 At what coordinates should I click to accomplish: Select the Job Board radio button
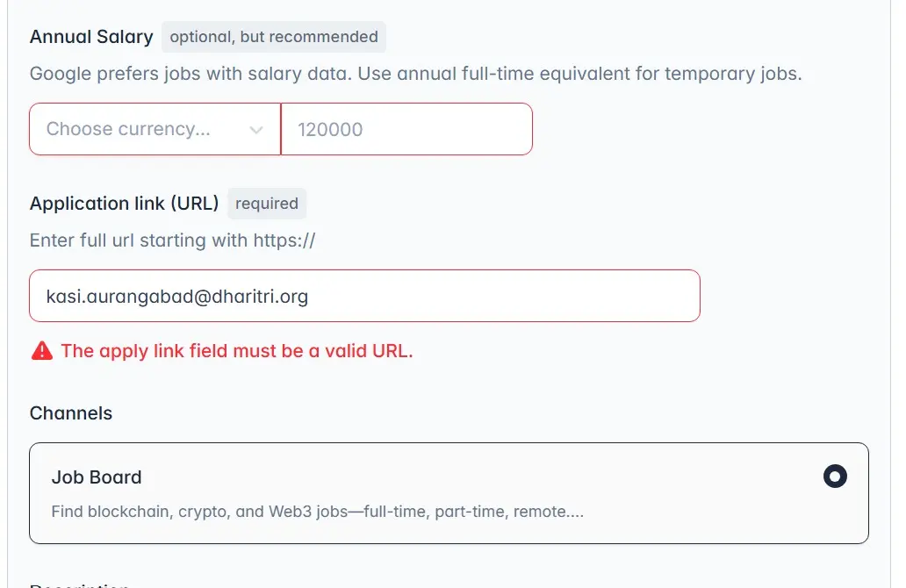835,477
